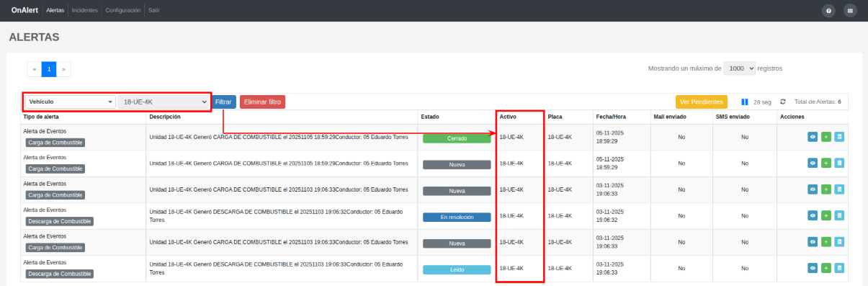Click the yellow Ver Pendientes button
The width and height of the screenshot is (868, 286).
[x=702, y=102]
